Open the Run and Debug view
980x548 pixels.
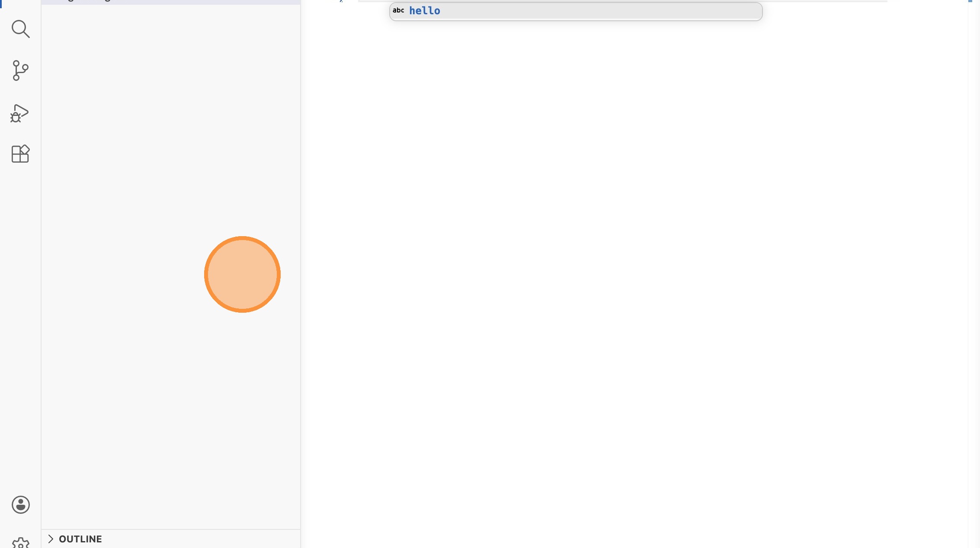click(19, 113)
